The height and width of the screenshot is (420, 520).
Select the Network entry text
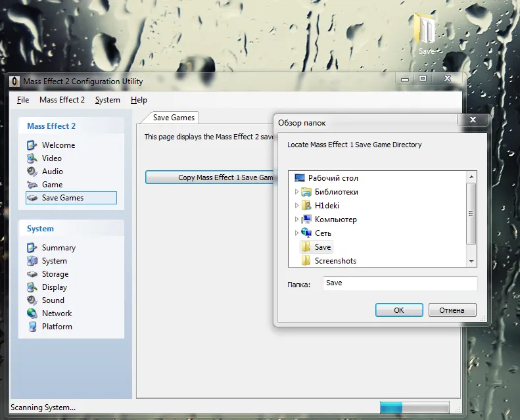tap(57, 314)
